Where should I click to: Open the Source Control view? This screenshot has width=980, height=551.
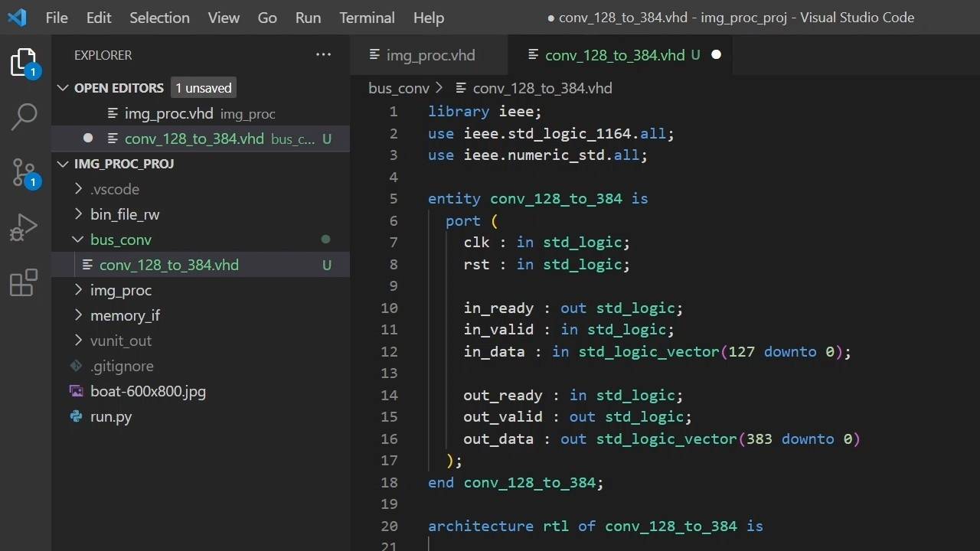(24, 173)
